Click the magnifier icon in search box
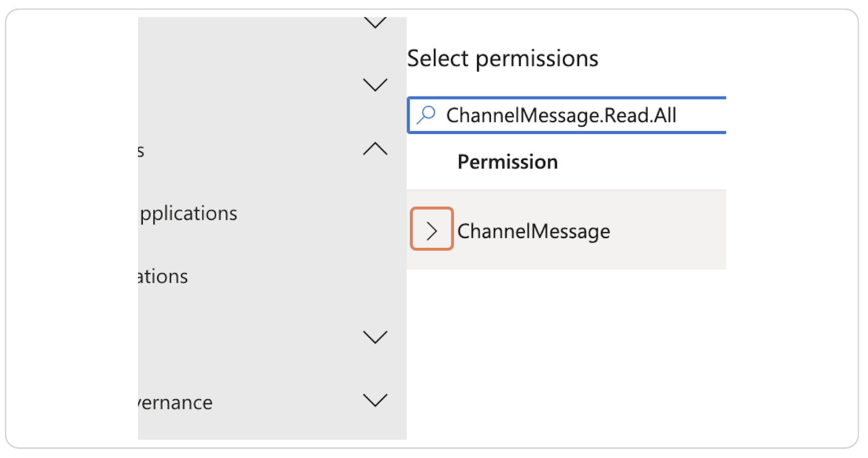This screenshot has height=458, width=868. [x=426, y=114]
